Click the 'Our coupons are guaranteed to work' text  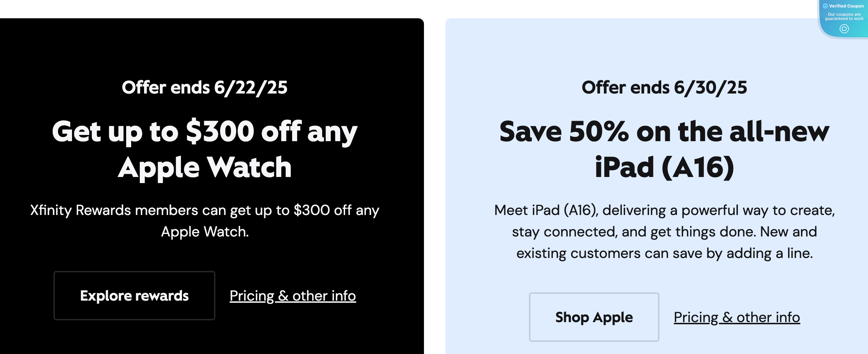pyautogui.click(x=845, y=16)
